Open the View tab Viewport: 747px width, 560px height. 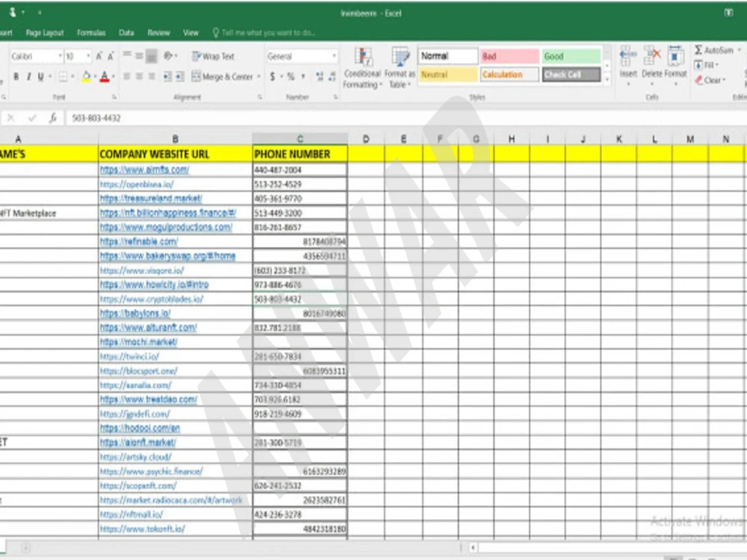click(190, 33)
